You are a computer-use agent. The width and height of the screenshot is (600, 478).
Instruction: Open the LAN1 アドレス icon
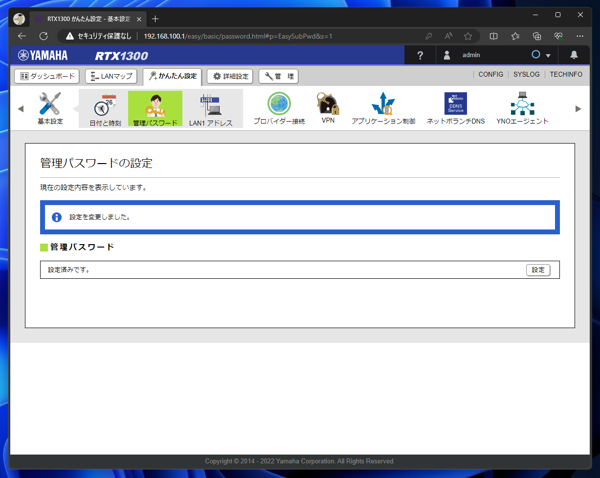pos(210,110)
